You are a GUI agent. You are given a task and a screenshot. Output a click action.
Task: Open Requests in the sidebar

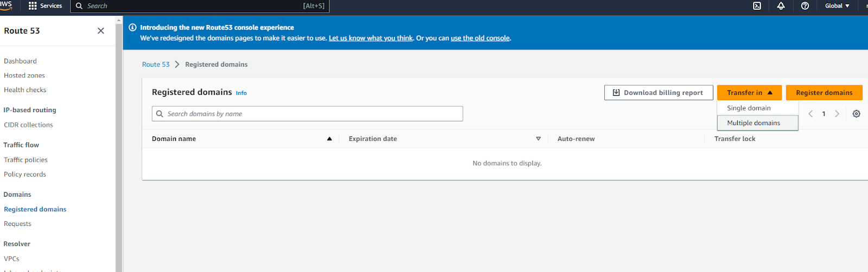coord(17,224)
